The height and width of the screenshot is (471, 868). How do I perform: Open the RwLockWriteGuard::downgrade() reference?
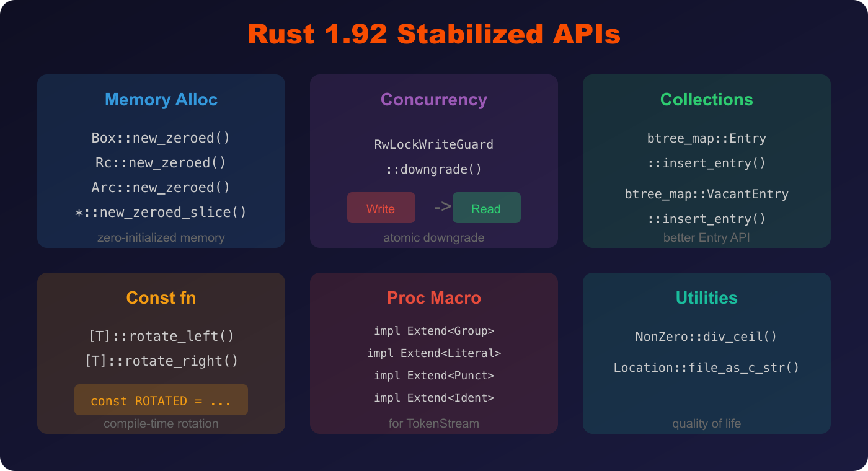click(x=434, y=156)
